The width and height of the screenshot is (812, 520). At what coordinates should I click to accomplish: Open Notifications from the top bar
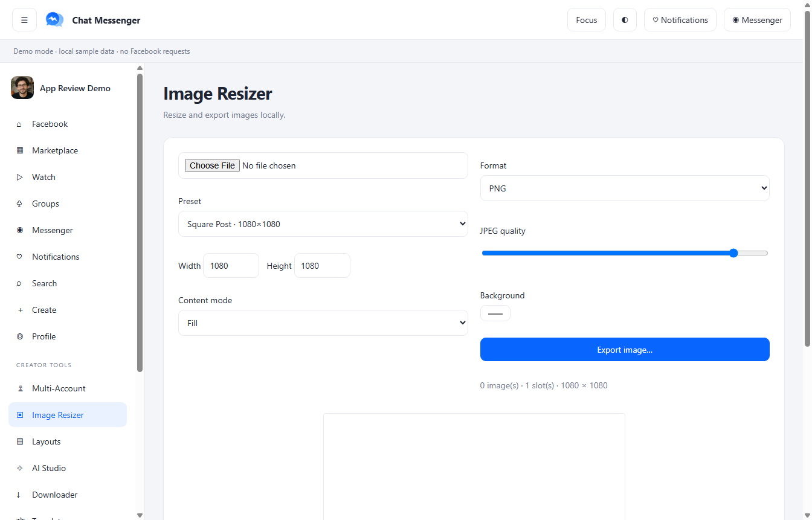(x=680, y=20)
